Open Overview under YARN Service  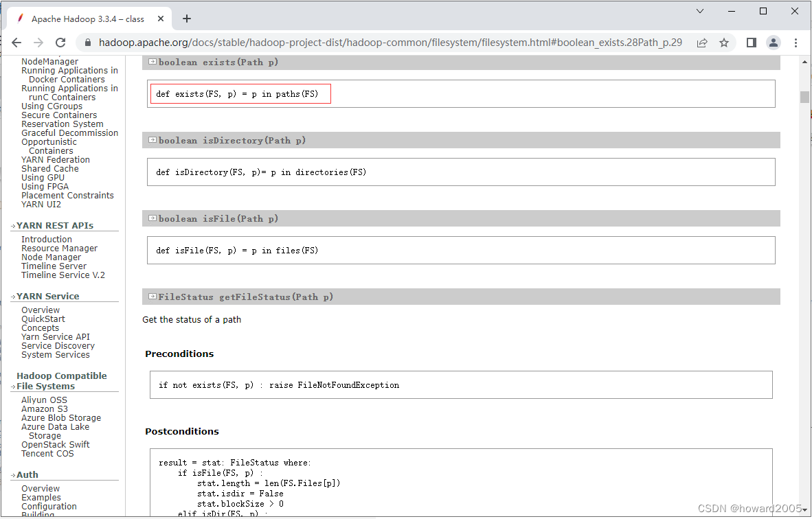pyautogui.click(x=41, y=310)
